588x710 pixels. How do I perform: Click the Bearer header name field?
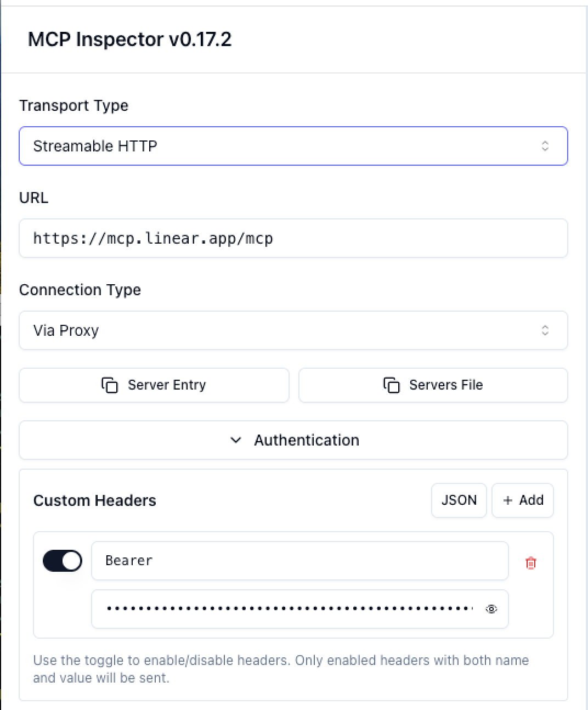pyautogui.click(x=299, y=561)
